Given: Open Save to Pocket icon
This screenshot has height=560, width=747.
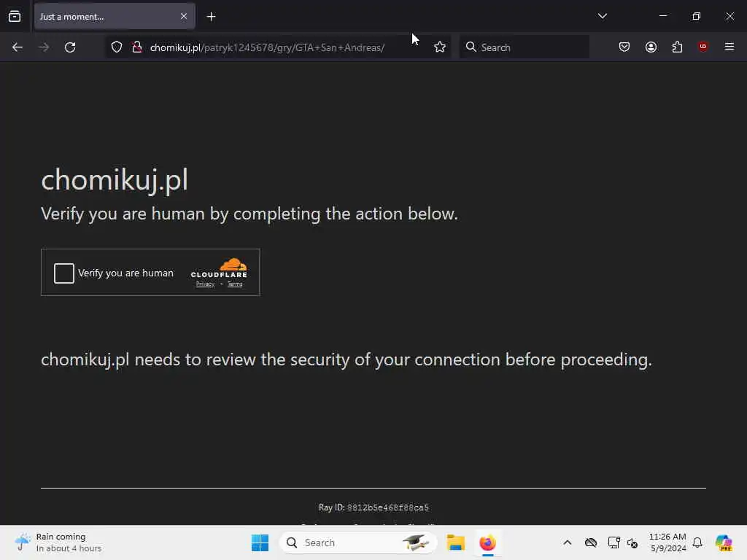Looking at the screenshot, I should coord(624,47).
